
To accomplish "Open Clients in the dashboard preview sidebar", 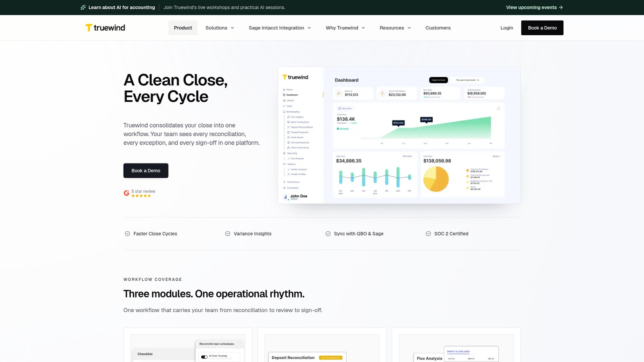I will [x=289, y=101].
